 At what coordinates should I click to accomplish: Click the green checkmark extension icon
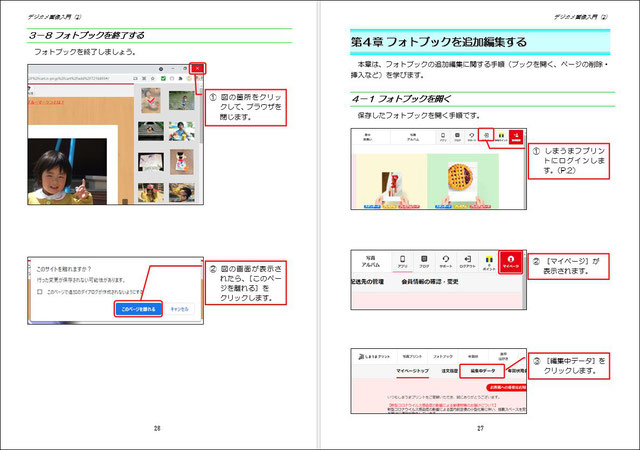coord(163,78)
